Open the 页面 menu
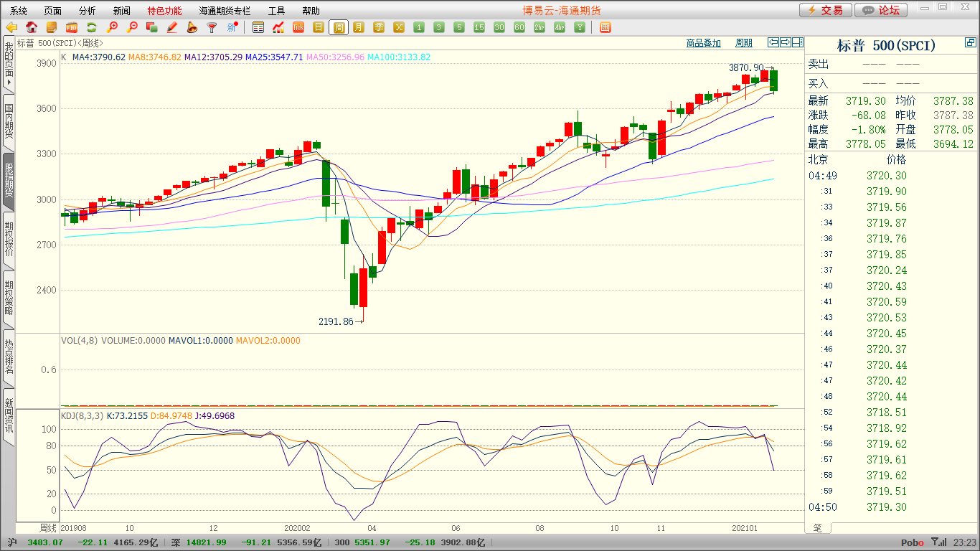The height and width of the screenshot is (551, 980). point(53,11)
